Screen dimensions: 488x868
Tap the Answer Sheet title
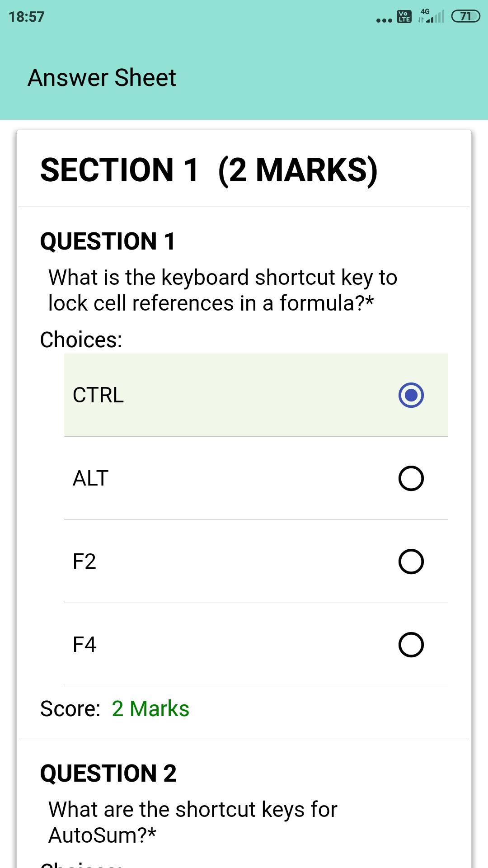tap(102, 77)
